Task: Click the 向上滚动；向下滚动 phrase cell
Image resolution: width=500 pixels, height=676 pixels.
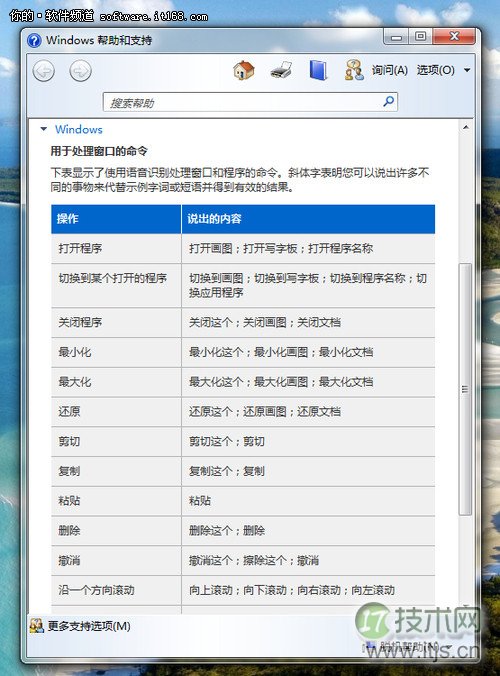Action: 308,591
